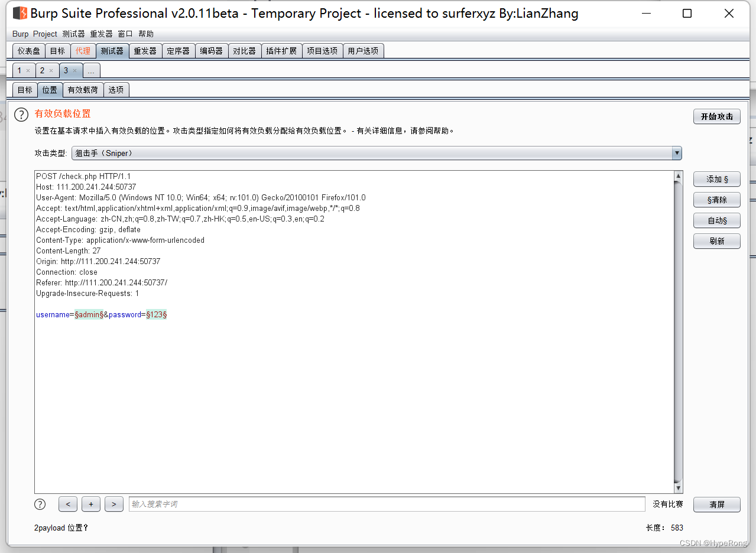Click the Origin header line

[x=98, y=262]
